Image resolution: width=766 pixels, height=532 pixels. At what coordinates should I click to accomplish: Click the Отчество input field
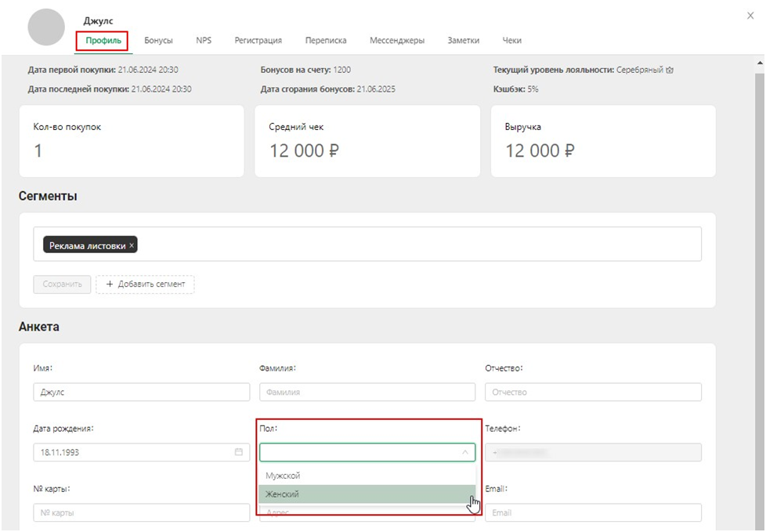coord(593,392)
